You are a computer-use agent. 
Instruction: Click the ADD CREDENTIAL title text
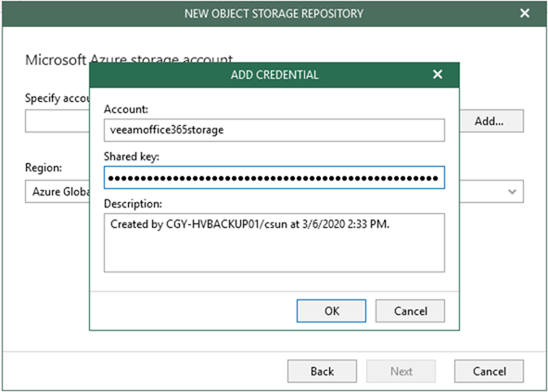click(x=274, y=75)
